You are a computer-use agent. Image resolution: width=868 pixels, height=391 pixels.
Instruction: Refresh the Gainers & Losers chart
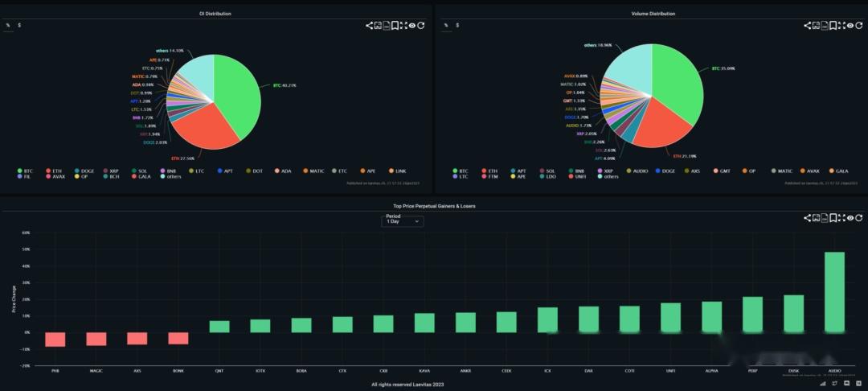point(859,218)
